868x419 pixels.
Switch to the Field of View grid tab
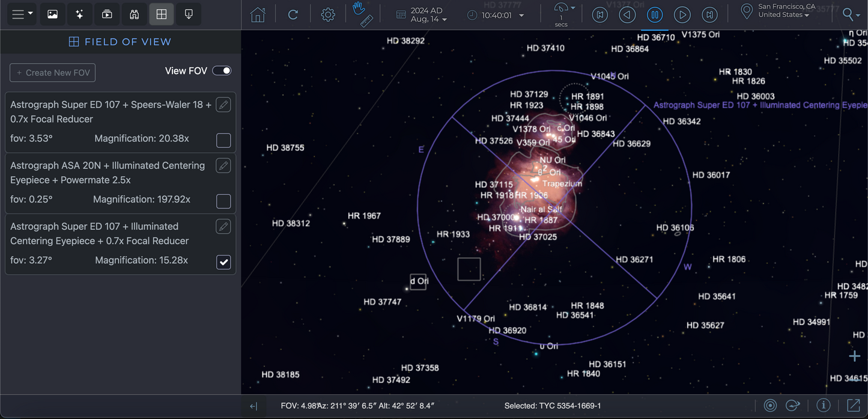[x=162, y=14]
